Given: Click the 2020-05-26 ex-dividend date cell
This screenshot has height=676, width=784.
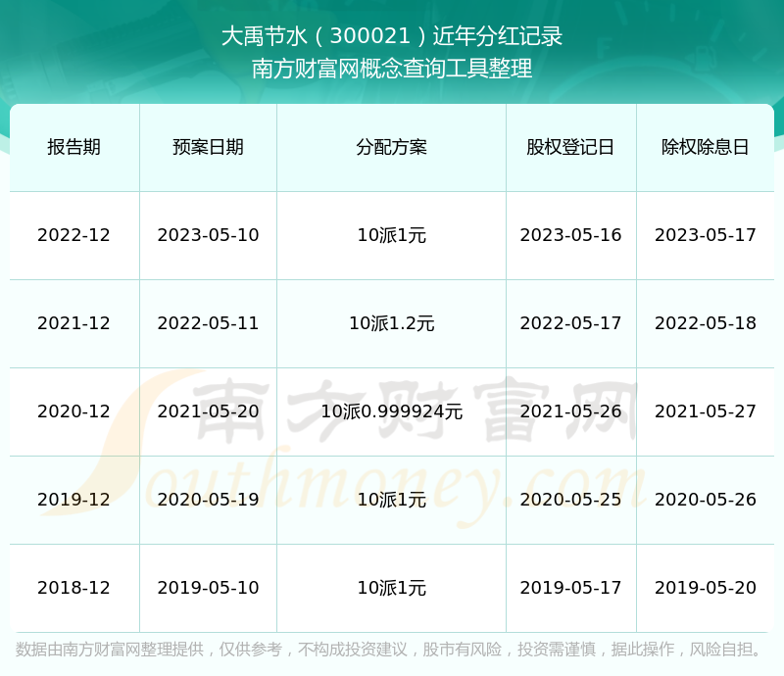Looking at the screenshot, I should pyautogui.click(x=705, y=500).
